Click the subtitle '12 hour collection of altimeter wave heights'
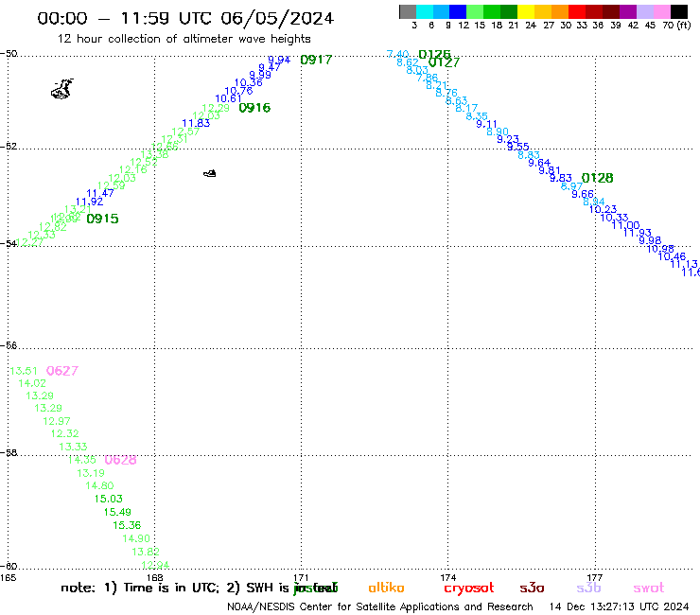The height and width of the screenshot is (615, 700). [x=184, y=39]
